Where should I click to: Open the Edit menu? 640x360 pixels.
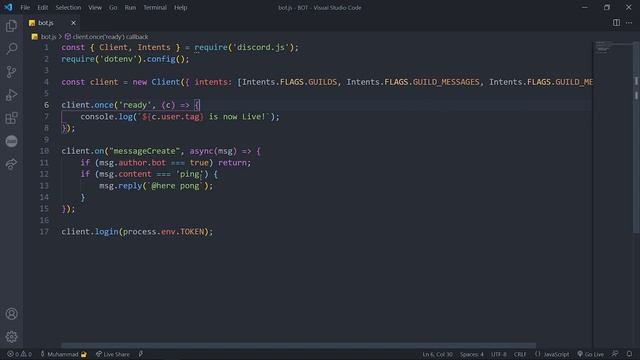coord(42,7)
